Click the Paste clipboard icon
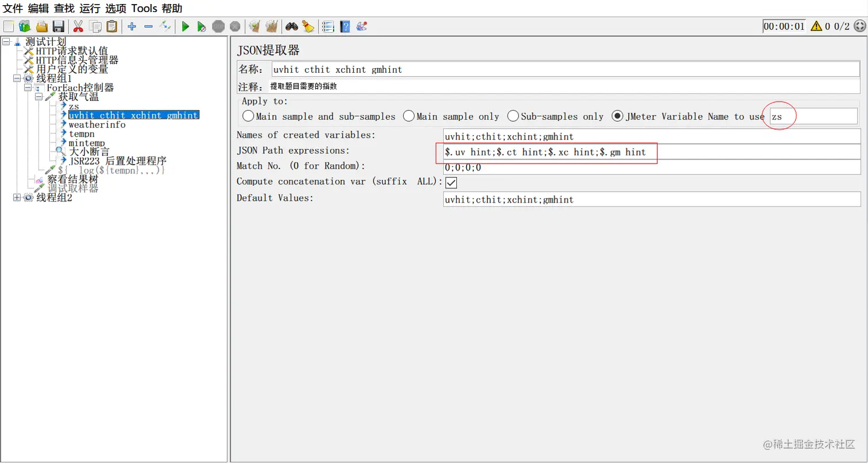The width and height of the screenshot is (868, 463). 112,26
